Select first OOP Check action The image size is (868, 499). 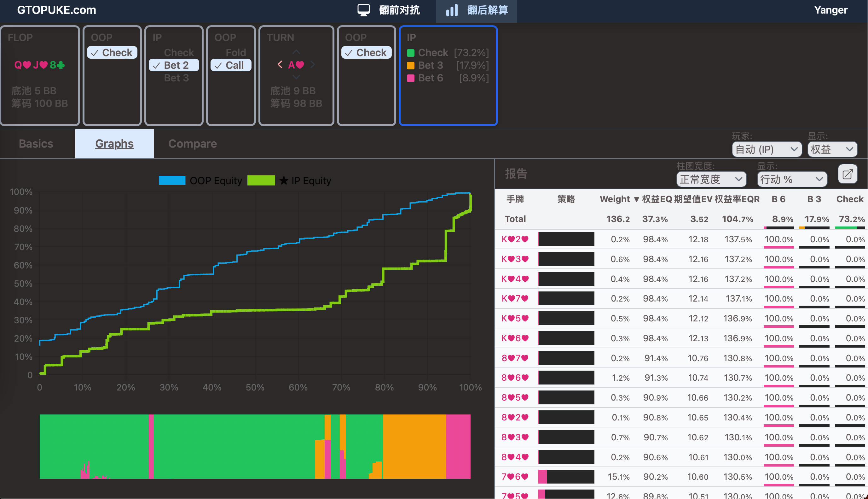tap(112, 52)
